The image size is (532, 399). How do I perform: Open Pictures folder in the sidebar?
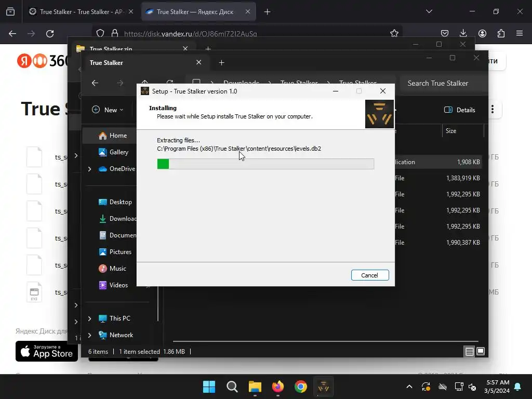(x=115, y=252)
